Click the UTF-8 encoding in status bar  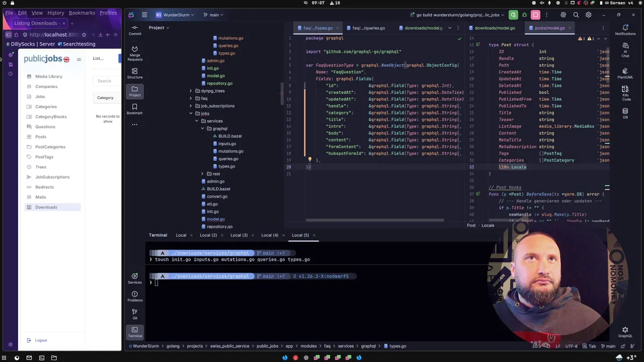coord(571,346)
